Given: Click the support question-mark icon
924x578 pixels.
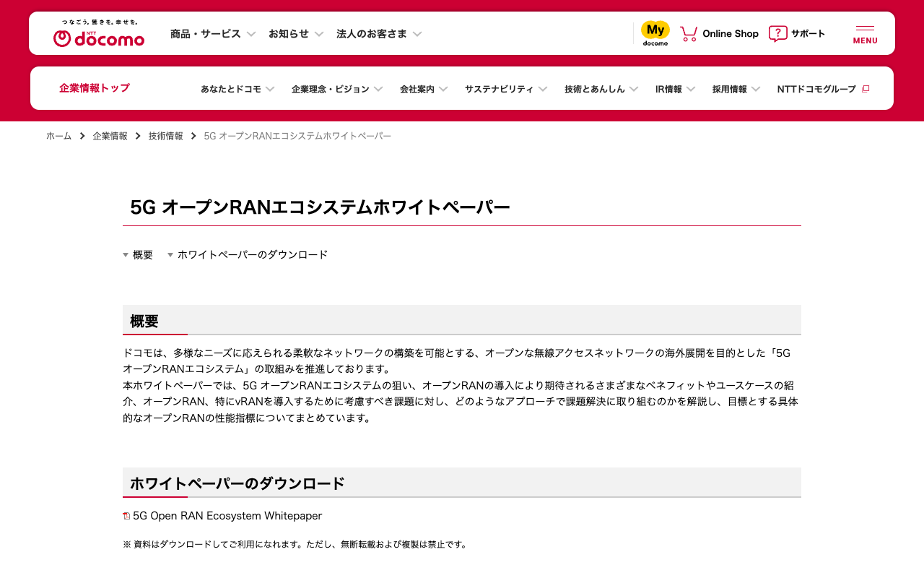Looking at the screenshot, I should pyautogui.click(x=778, y=33).
